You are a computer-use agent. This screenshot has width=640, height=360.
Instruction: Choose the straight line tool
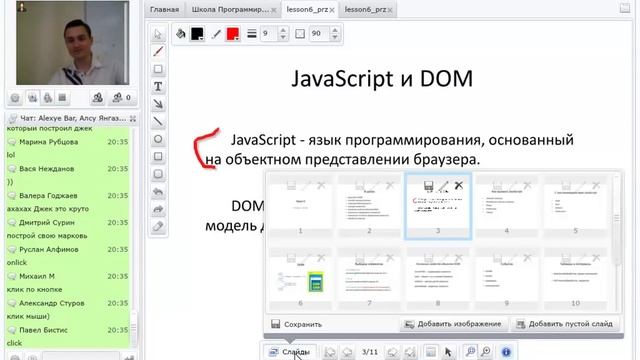tap(158, 122)
